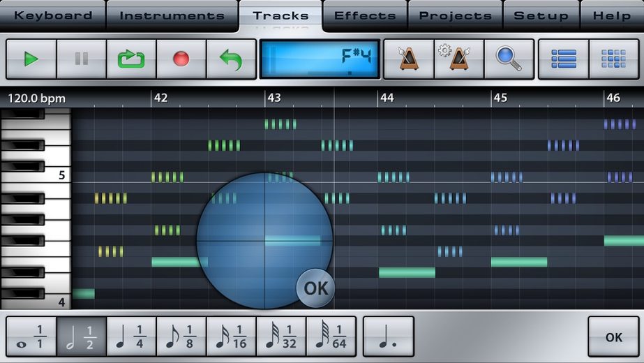
Task: Jump to bar 44 on timeline ruler
Action: [387, 98]
